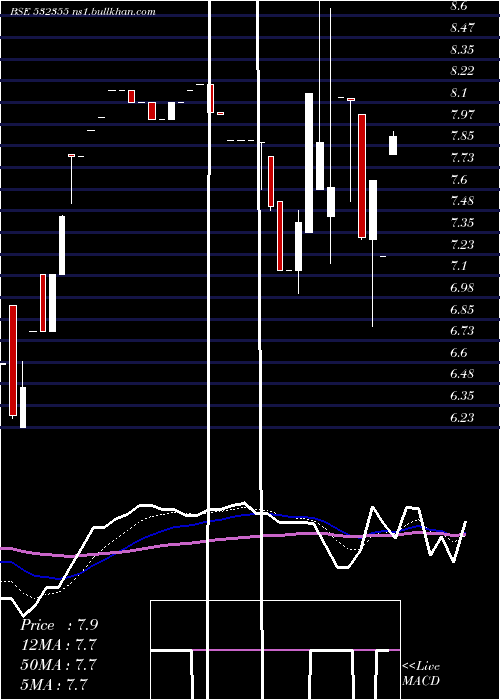Click the 8.35 price level label

click(462, 50)
